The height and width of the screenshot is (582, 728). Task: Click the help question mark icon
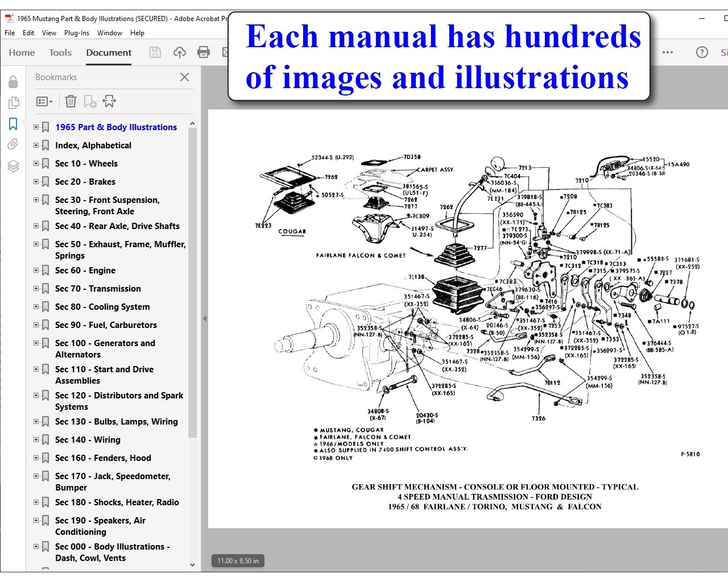click(x=702, y=52)
